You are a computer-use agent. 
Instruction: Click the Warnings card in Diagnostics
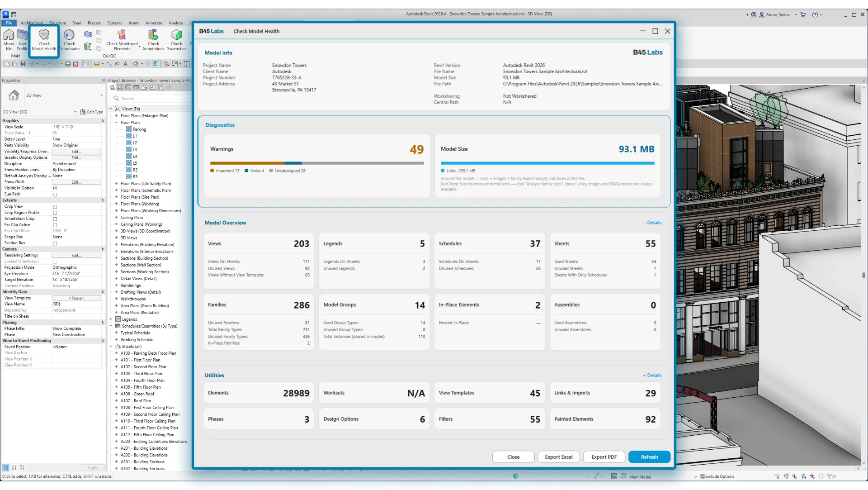pos(317,166)
